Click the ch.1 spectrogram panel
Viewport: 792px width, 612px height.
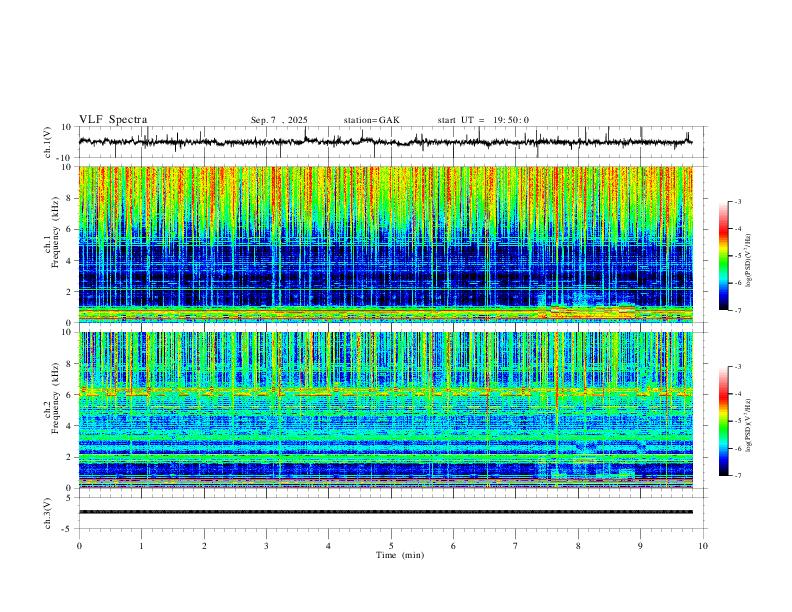point(386,244)
